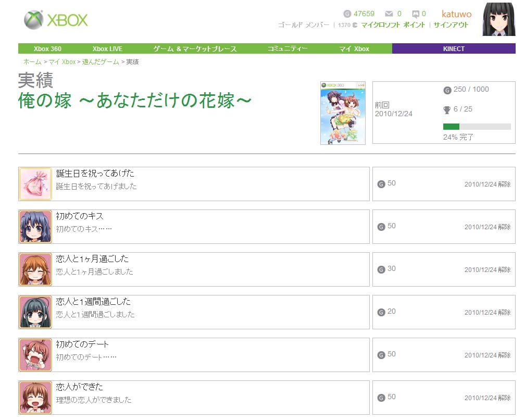Viewport: 525px width, 420px height.
Task: Open ゲーム & マーケットプレース tab
Action: (195, 48)
